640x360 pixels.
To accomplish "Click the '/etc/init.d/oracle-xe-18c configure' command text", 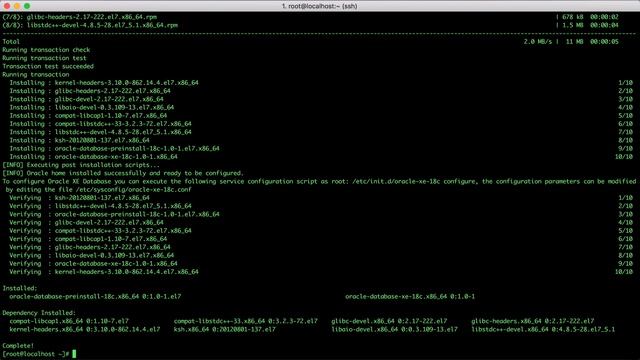I will (414, 181).
